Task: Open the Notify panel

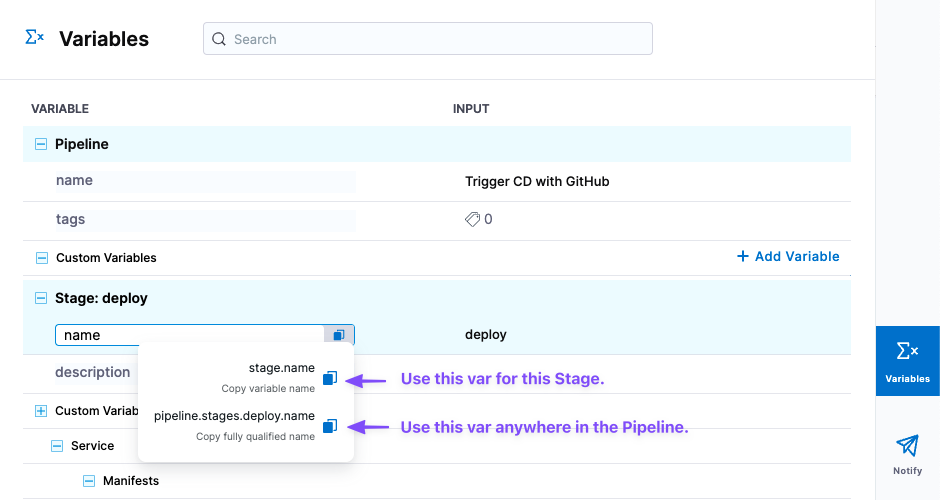Action: [907, 454]
